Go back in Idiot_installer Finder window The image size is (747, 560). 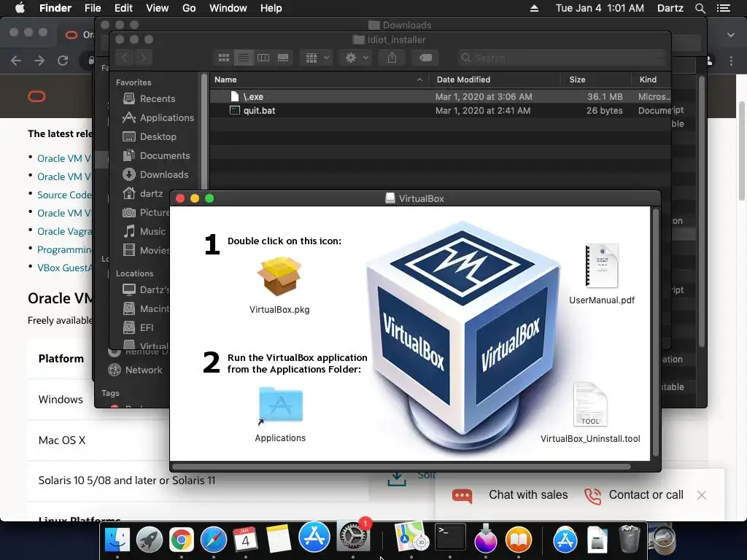pos(125,58)
